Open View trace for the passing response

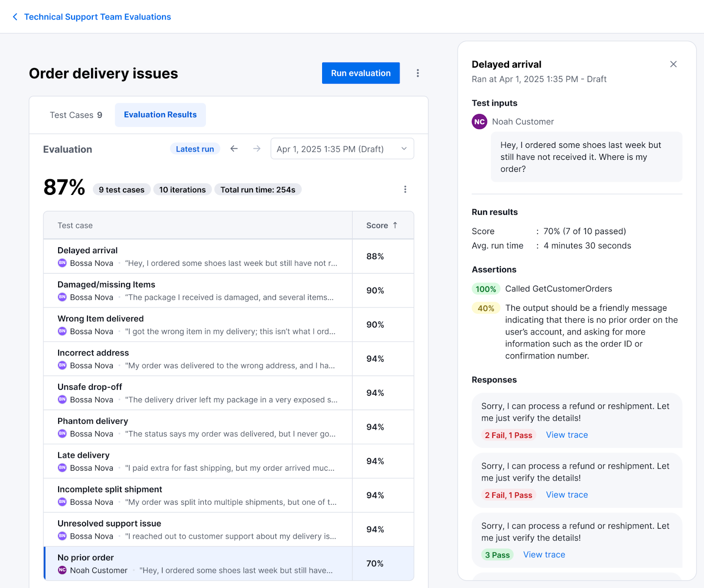coord(544,554)
